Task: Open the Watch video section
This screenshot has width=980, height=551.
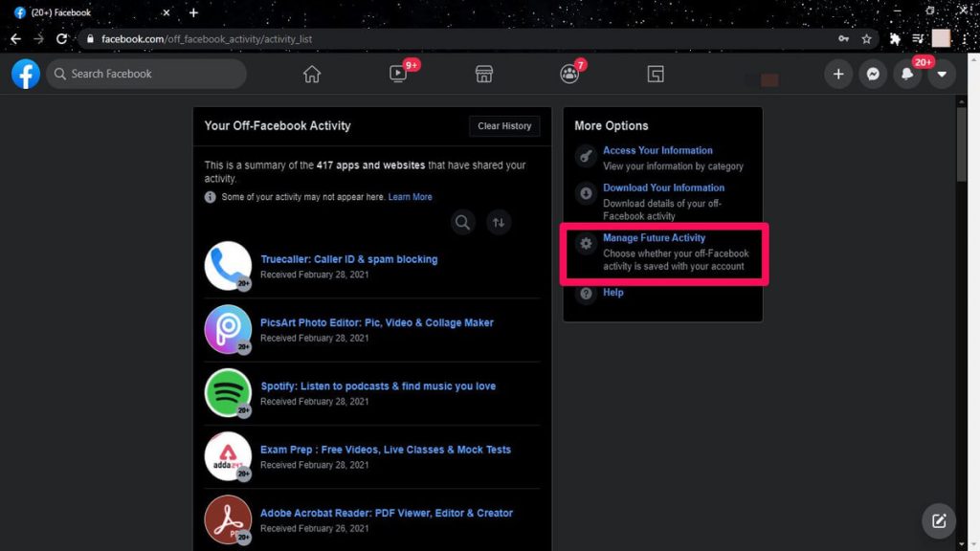Action: tap(397, 74)
